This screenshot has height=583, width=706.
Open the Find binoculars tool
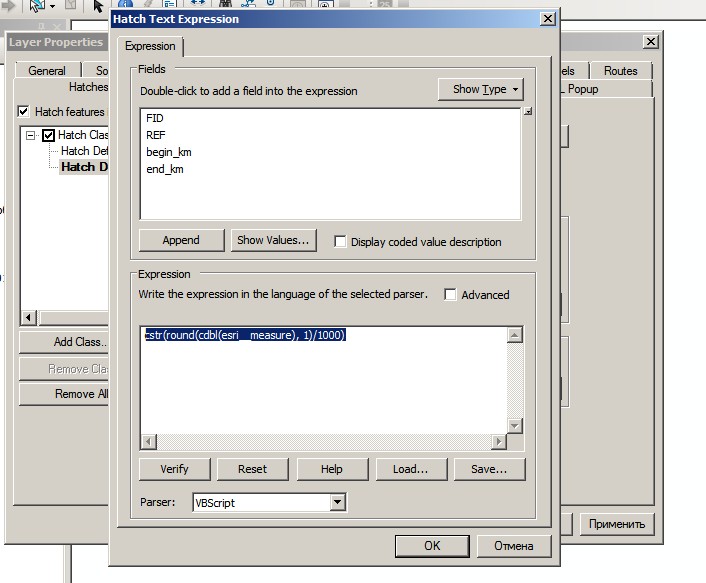click(x=225, y=4)
